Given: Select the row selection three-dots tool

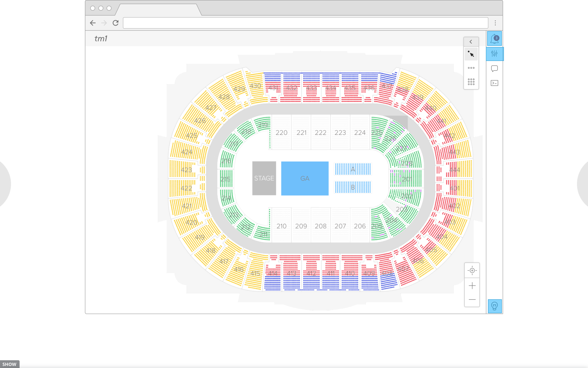Looking at the screenshot, I should point(471,68).
